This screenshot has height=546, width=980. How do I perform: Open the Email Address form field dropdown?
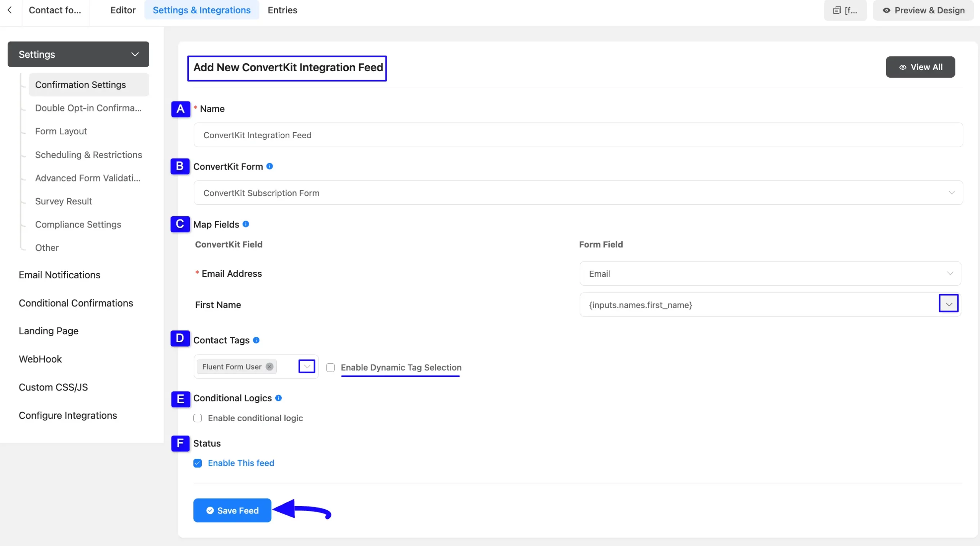click(x=770, y=273)
